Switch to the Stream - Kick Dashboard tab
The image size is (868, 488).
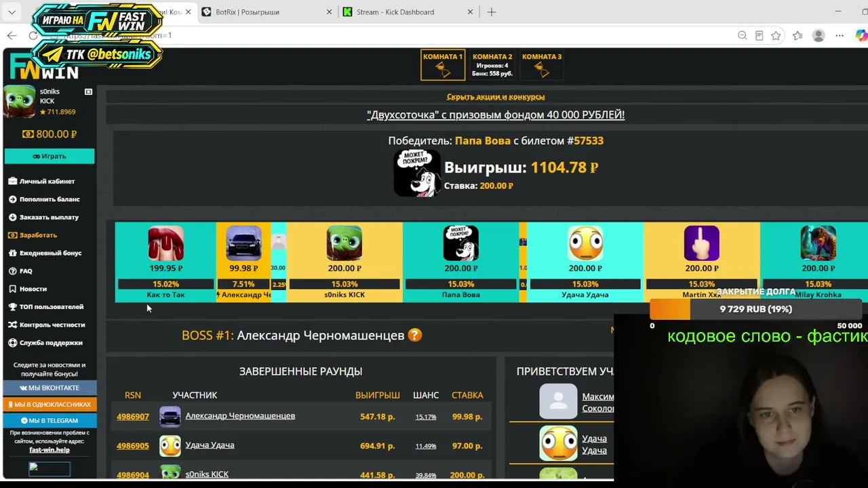395,12
